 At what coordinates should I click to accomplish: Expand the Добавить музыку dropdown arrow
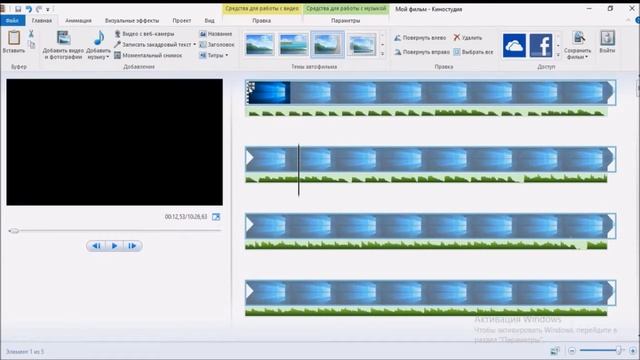pos(108,57)
